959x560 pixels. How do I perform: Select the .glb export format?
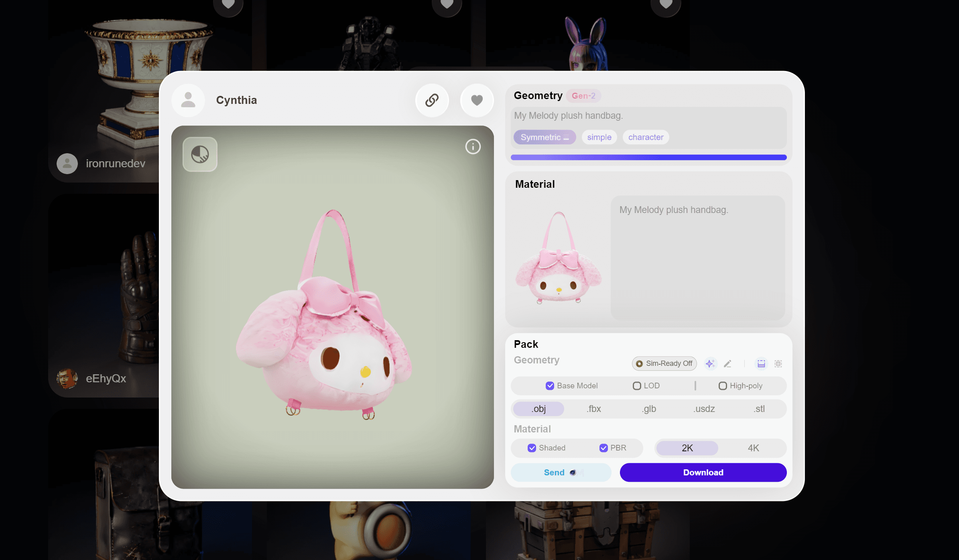point(649,409)
